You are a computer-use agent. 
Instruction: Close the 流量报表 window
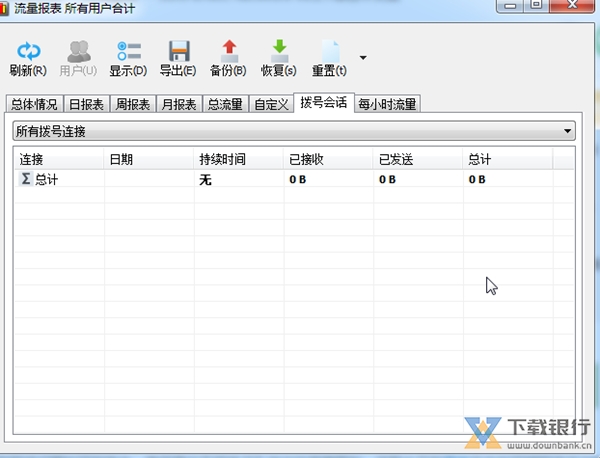click(572, 6)
